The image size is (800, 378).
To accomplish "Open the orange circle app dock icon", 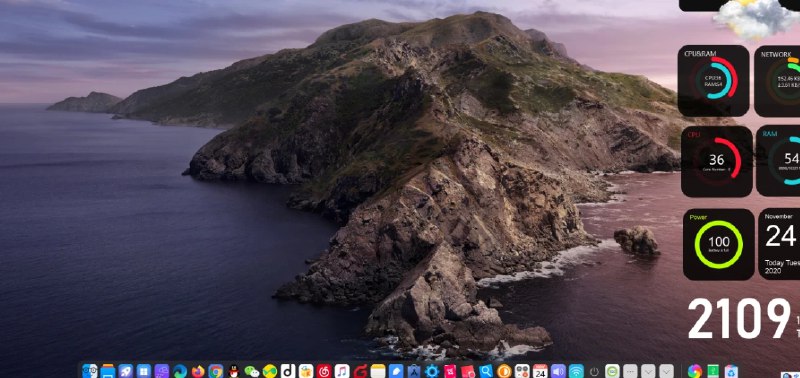I will click(x=504, y=371).
